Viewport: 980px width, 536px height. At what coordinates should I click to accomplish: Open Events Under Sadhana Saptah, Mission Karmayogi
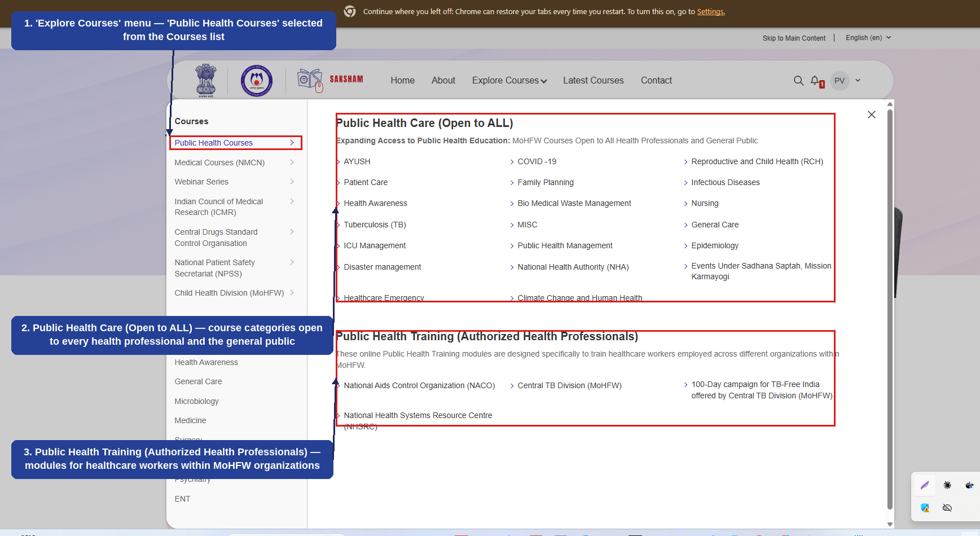pos(761,271)
